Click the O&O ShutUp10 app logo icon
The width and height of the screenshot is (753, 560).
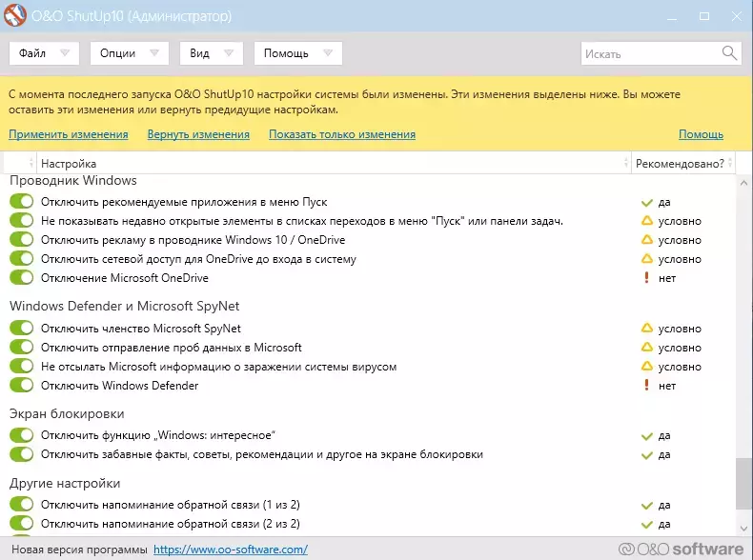pyautogui.click(x=15, y=15)
